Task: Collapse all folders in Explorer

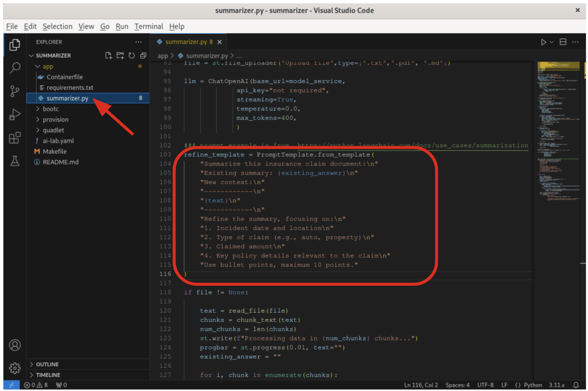Action: 143,56
